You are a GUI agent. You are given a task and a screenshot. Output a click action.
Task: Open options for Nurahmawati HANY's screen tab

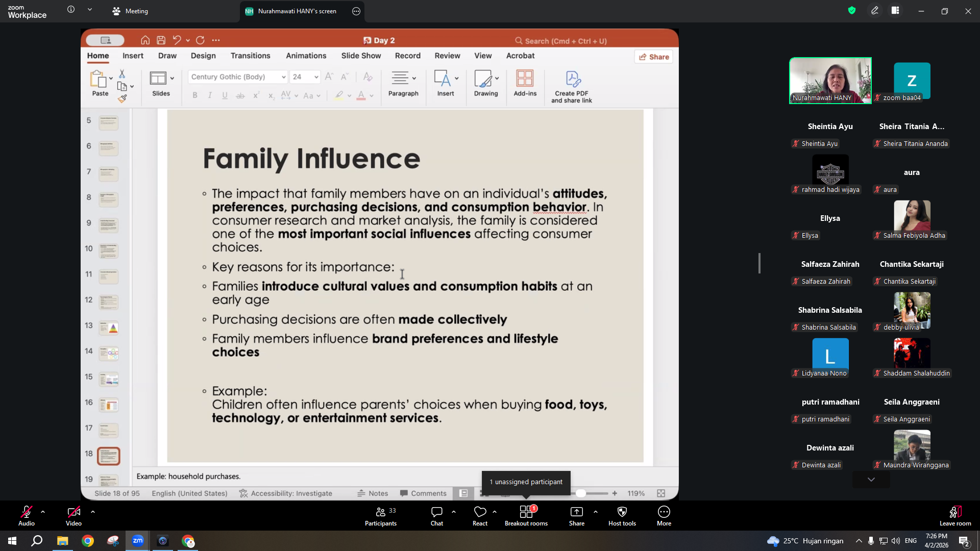(x=356, y=11)
